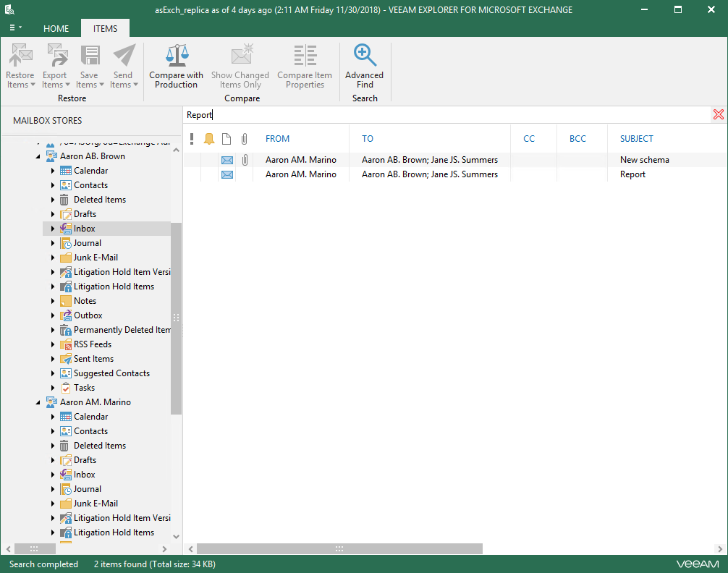Click the panel splitter grip handle
The image size is (728, 573).
click(182, 330)
